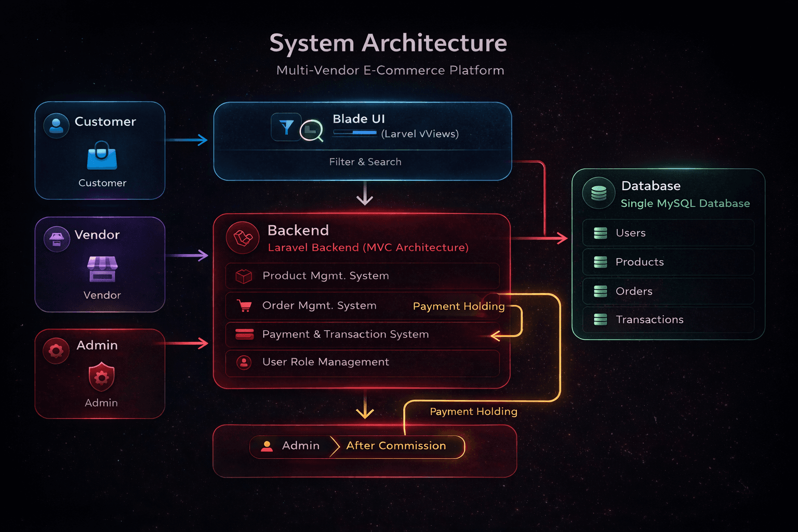798x532 pixels.
Task: Click the Single MySQL Database subtitle
Action: 685,204
